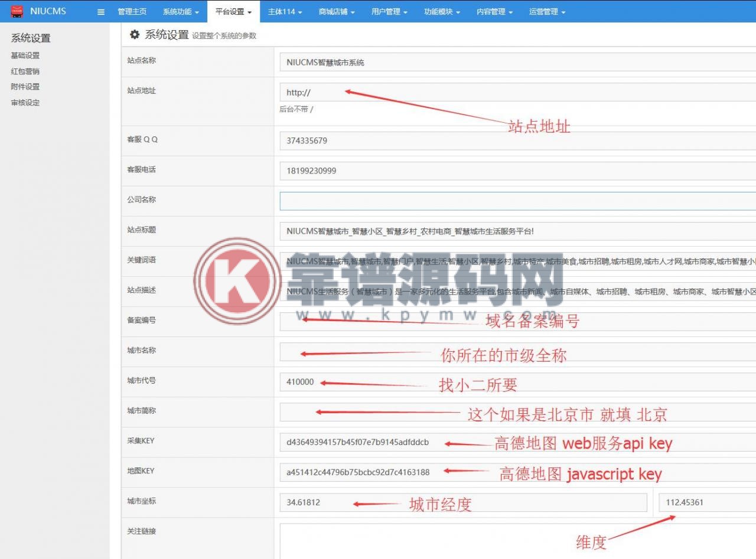This screenshot has width=756, height=559.
Task: Click the NIUCMS brand text
Action: click(48, 11)
